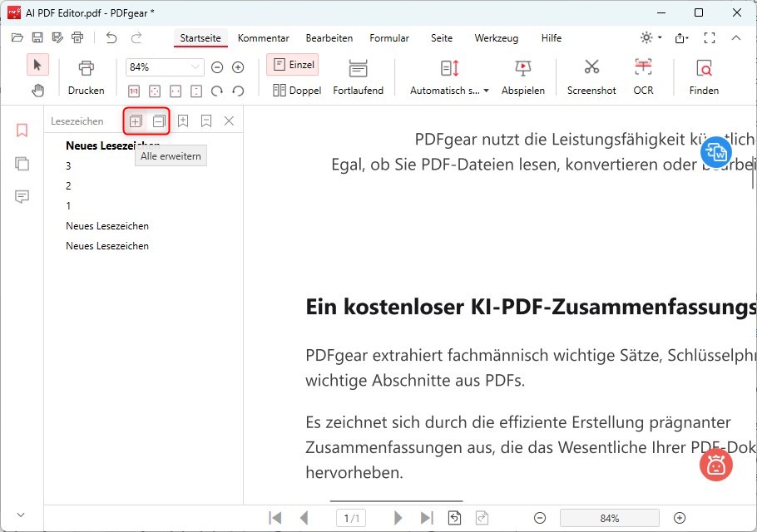The image size is (757, 532).
Task: Click Abspielen slideshow button
Action: tap(523, 77)
